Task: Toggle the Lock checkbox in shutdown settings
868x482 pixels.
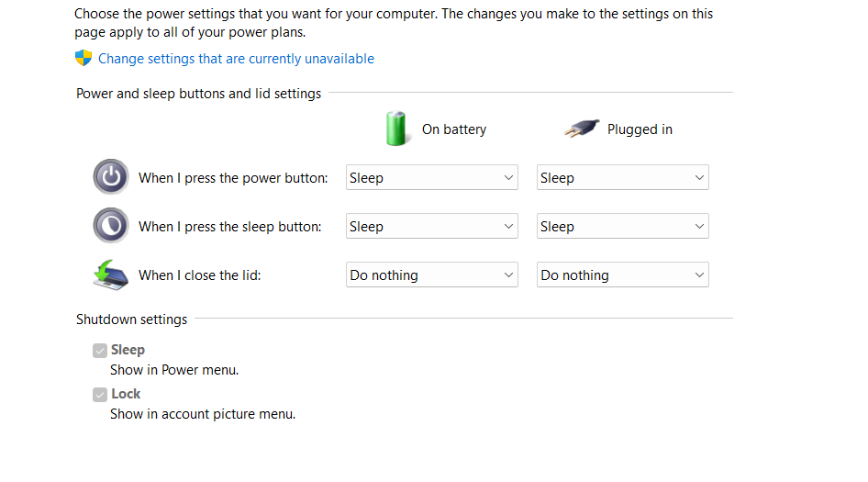Action: [x=100, y=394]
